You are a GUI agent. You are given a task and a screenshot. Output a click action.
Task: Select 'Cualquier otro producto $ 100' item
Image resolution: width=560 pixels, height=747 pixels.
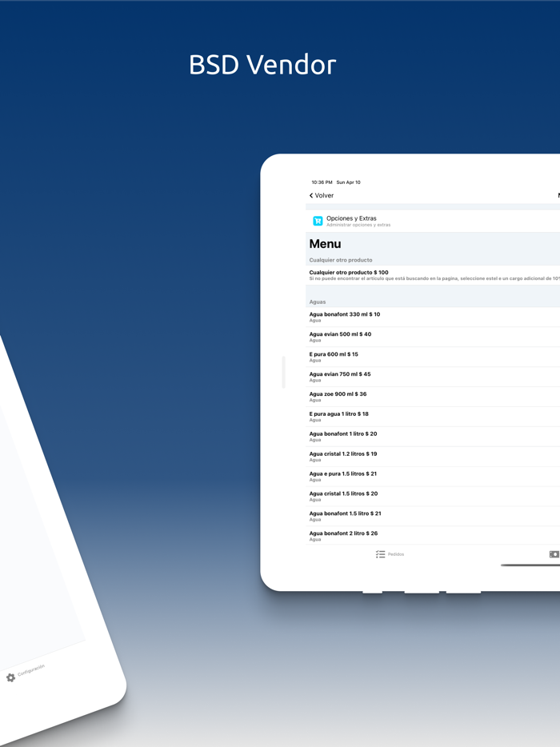433,275
